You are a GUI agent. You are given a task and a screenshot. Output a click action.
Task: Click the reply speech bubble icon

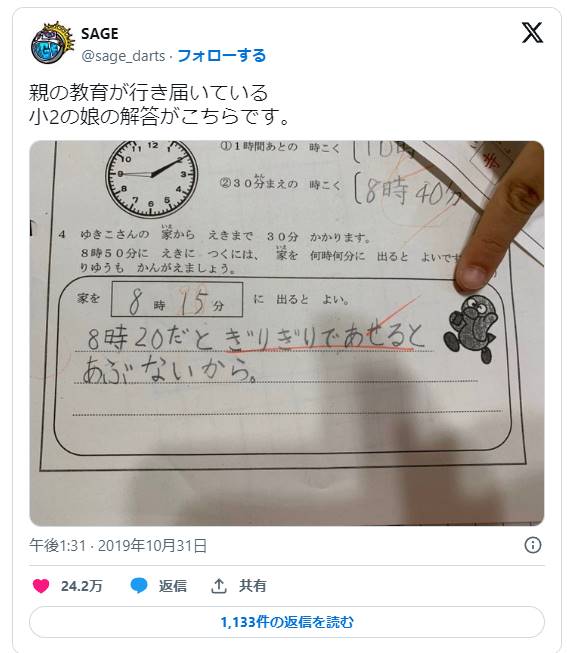pyautogui.click(x=139, y=586)
